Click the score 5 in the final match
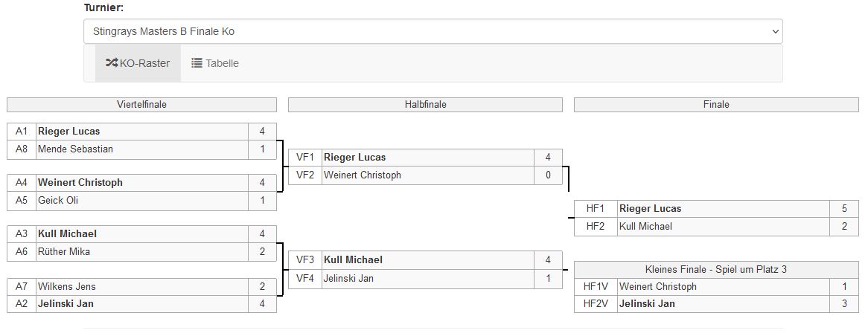This screenshot has width=868, height=336. click(x=844, y=209)
